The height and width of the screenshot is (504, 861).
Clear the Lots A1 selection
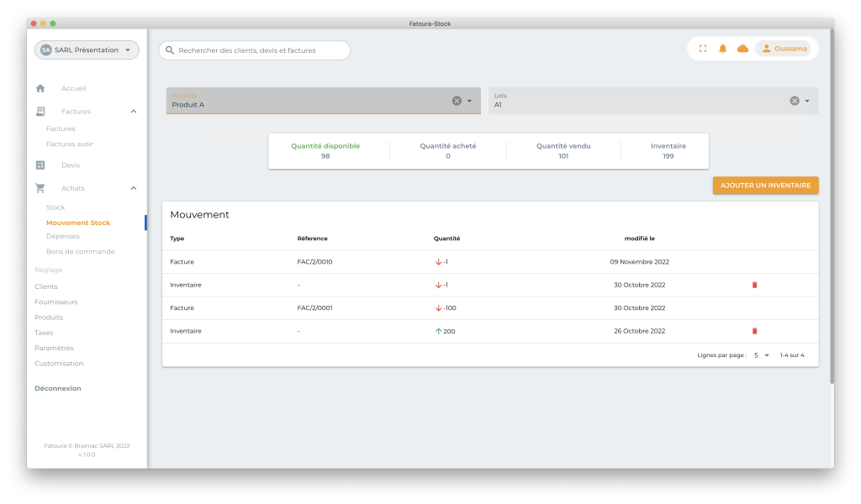tap(794, 101)
